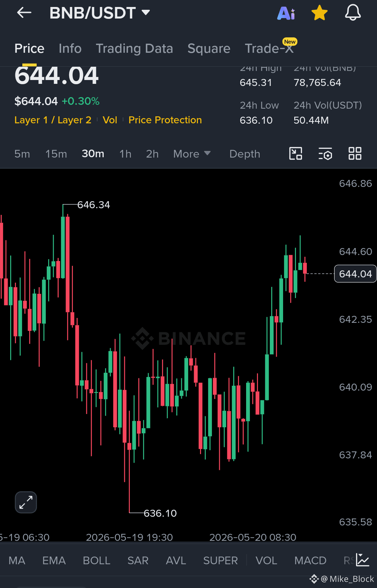This screenshot has width=377, height=588.
Task: Switch to the Price tab
Action: [29, 49]
